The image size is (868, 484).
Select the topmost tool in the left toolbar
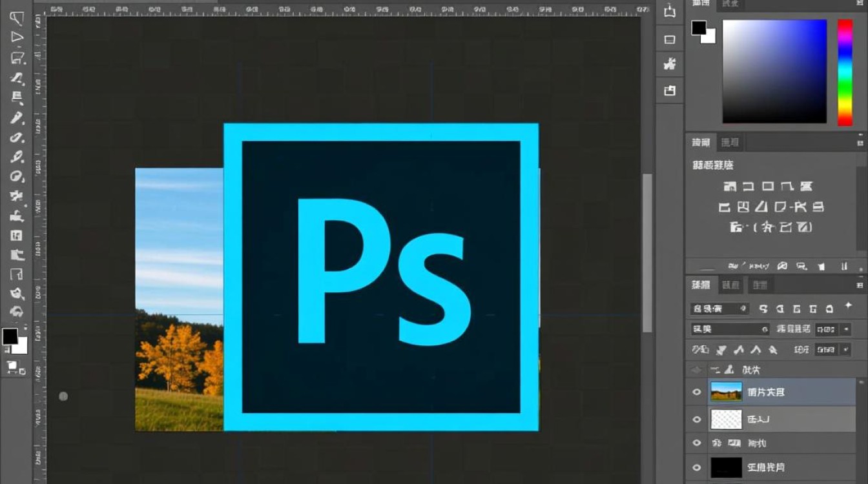(x=17, y=17)
